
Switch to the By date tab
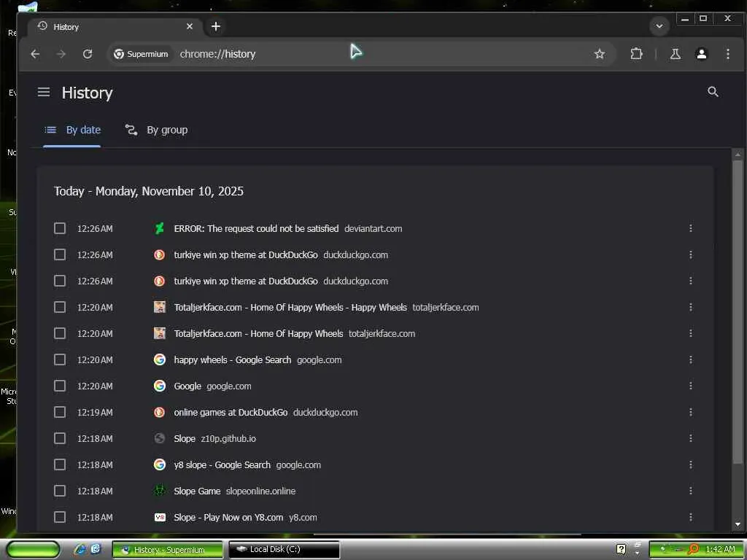tap(72, 130)
